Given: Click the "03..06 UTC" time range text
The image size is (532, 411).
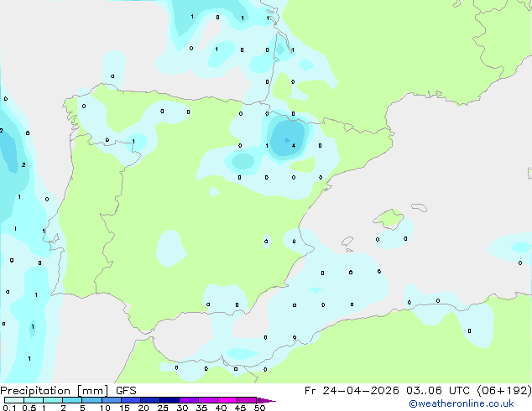Looking at the screenshot, I should click(x=438, y=391).
